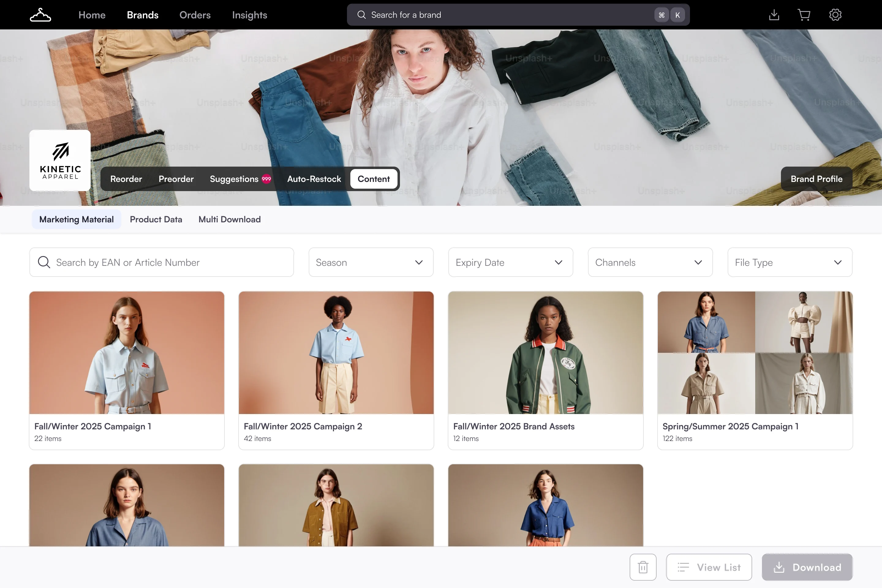Open Fall/Winter 2025 Campaign 1 thumbnail
Viewport: 882px width, 588px height.
(x=127, y=352)
